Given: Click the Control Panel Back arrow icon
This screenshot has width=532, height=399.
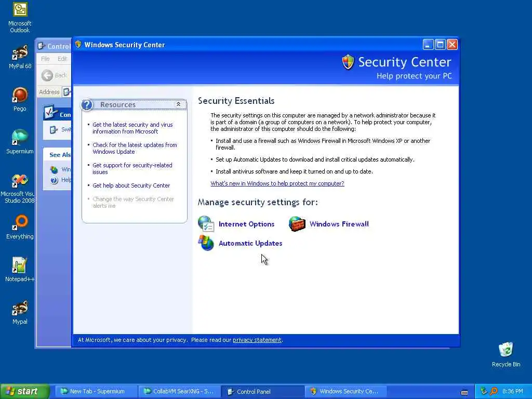Looking at the screenshot, I should 47,75.
